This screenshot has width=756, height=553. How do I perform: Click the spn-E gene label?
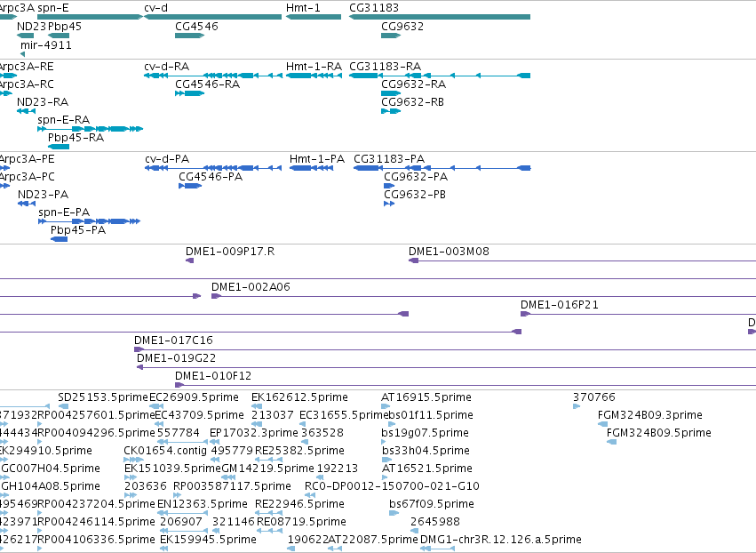53,8
